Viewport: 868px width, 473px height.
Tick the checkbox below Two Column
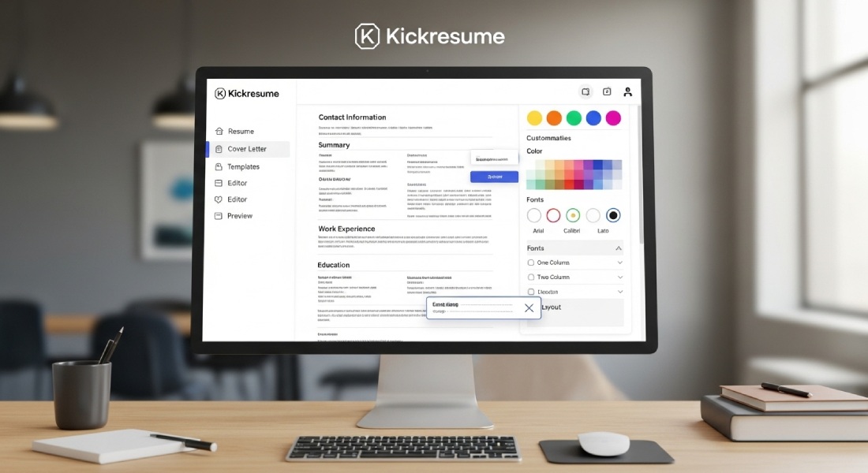(x=531, y=292)
